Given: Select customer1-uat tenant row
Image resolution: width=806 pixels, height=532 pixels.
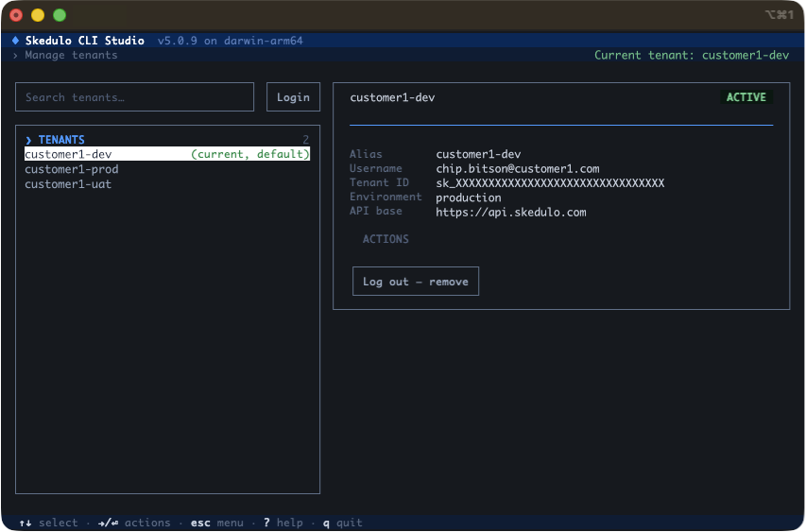Looking at the screenshot, I should [167, 184].
